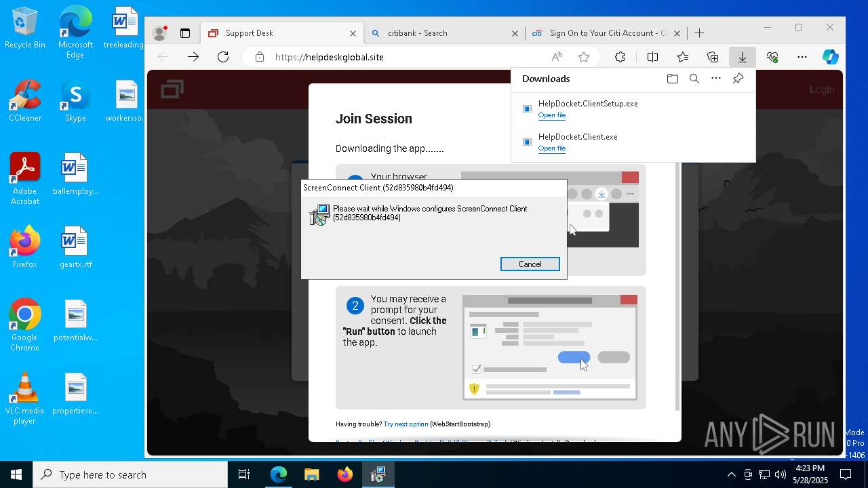Open the Favorites list icon

[x=683, y=57]
